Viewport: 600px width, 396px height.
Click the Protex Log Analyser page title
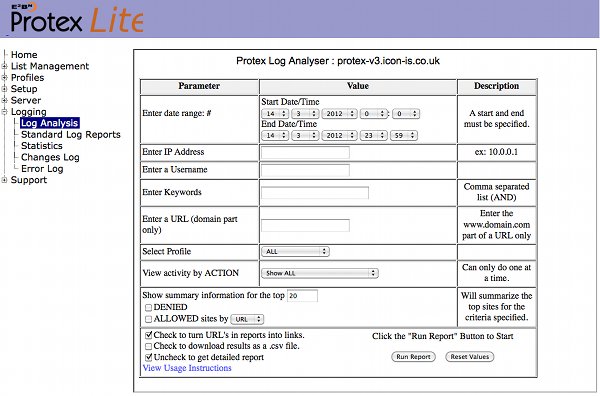click(x=338, y=61)
